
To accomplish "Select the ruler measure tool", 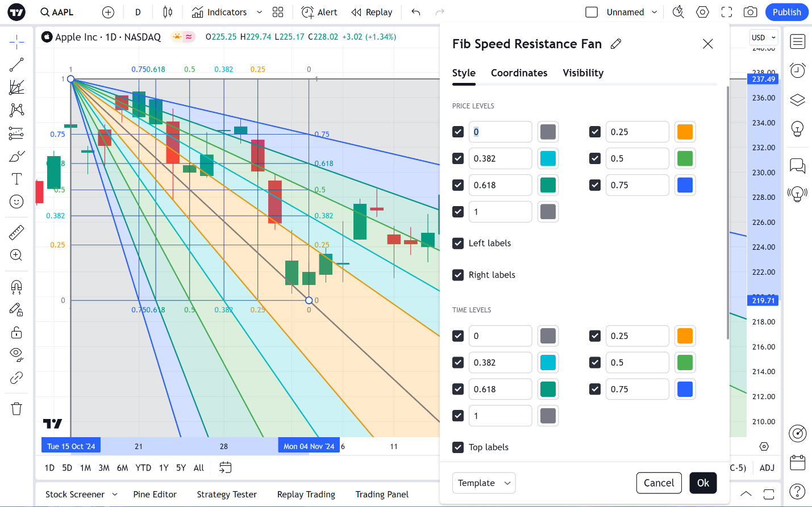I will click(16, 232).
